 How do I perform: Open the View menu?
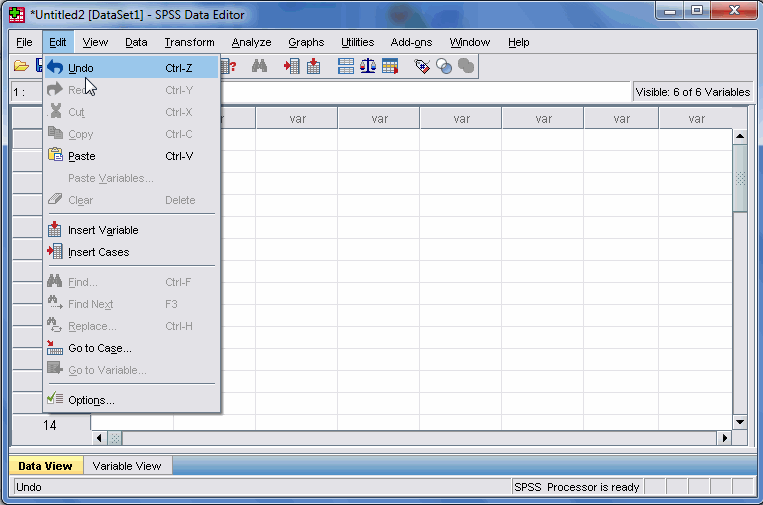click(x=95, y=42)
